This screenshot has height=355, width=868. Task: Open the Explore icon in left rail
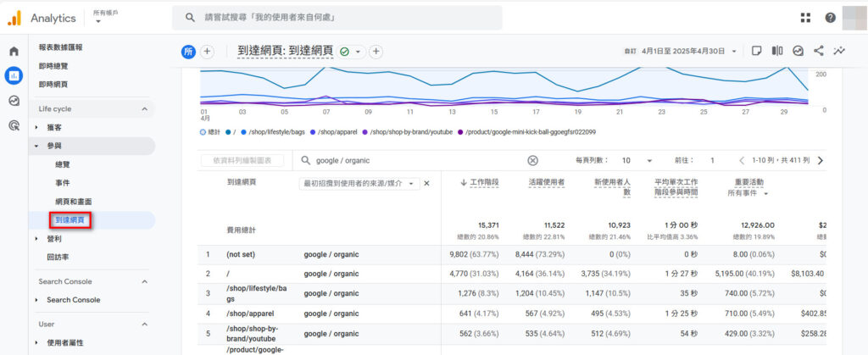14,101
